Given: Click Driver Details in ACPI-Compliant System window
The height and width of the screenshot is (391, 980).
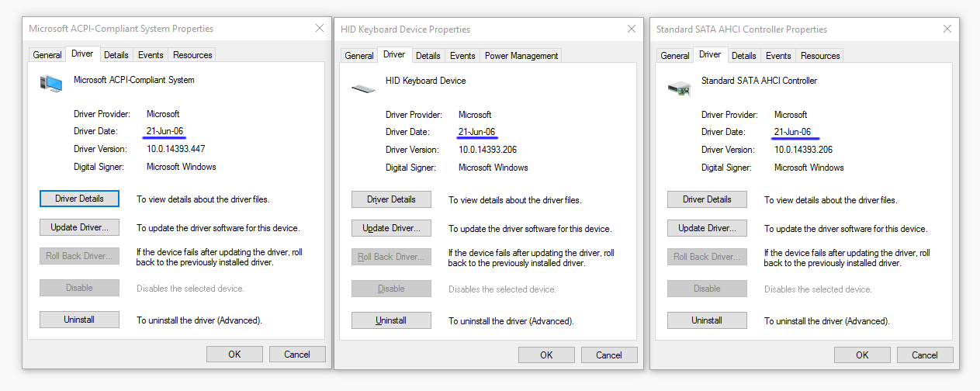Looking at the screenshot, I should [79, 199].
